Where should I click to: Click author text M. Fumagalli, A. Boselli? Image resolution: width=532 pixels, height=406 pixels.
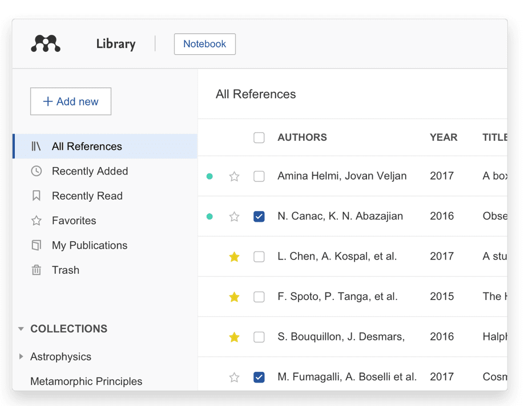(x=347, y=377)
